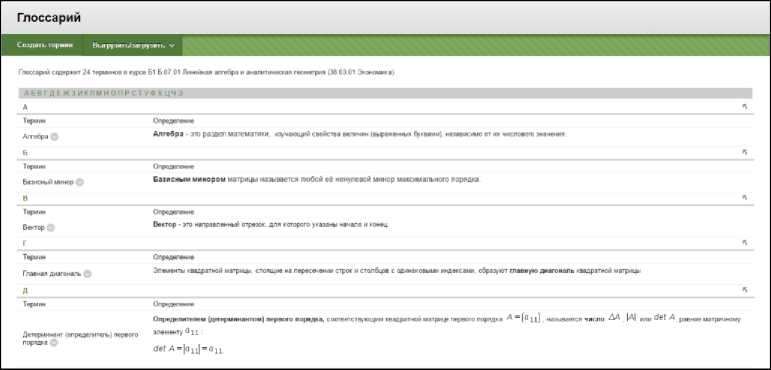Open options chevron next to Алгебра term
This screenshot has height=370, width=771.
point(54,137)
